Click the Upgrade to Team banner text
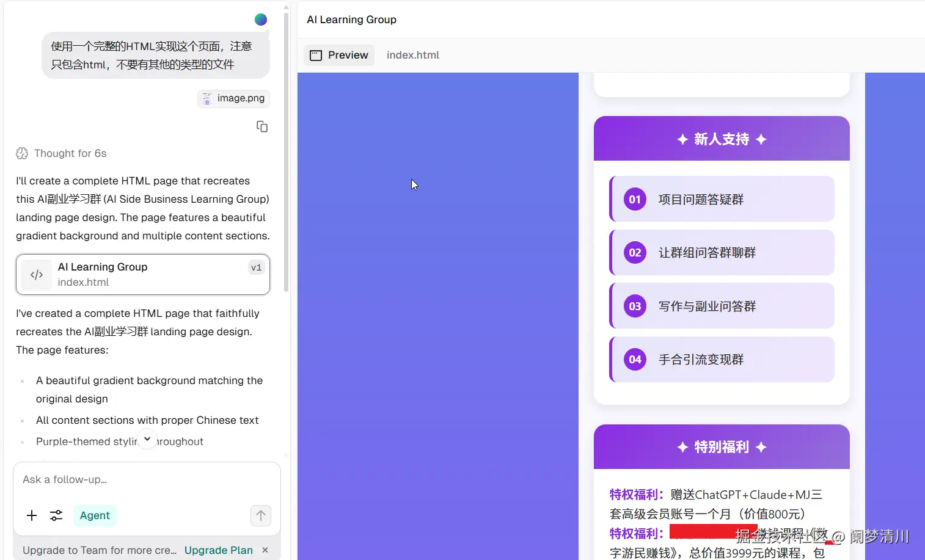The image size is (925, 560). point(100,550)
